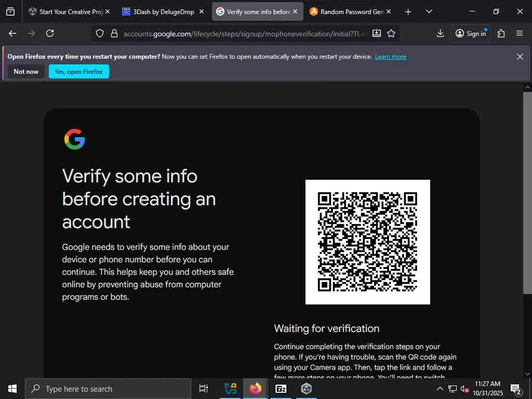532x399 pixels.
Task: Click Learn more link in notification bar
Action: [391, 57]
